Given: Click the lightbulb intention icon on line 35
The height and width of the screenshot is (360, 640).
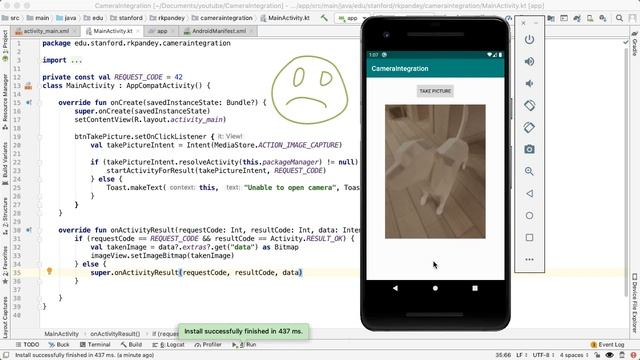Looking at the screenshot, I should (49, 271).
